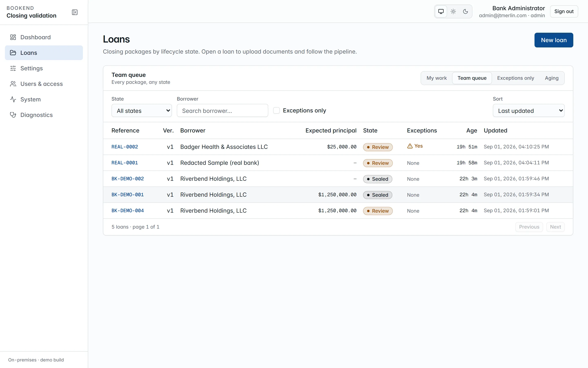588x368 pixels.
Task: Click the Dashboard grid icon
Action: 13,37
